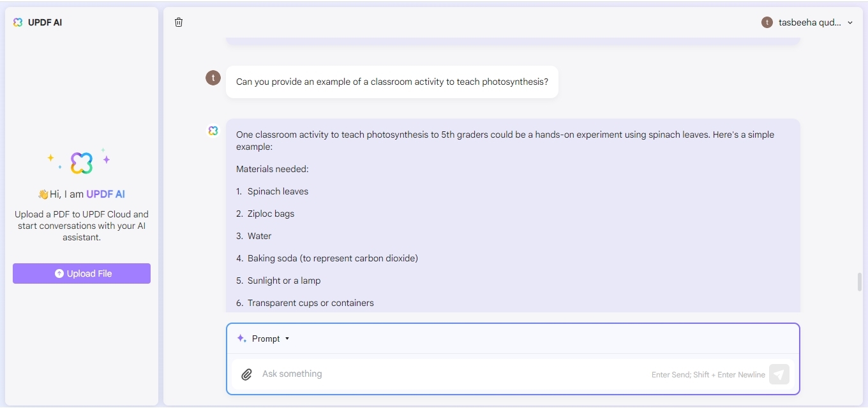
Task: Click the UPDF AI logo in top-left corner
Action: click(x=18, y=22)
